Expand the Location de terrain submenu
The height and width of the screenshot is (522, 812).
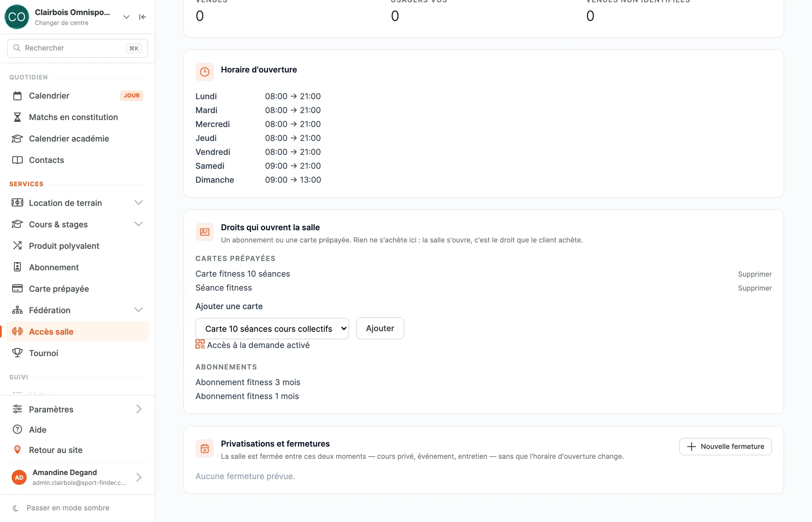pos(138,203)
